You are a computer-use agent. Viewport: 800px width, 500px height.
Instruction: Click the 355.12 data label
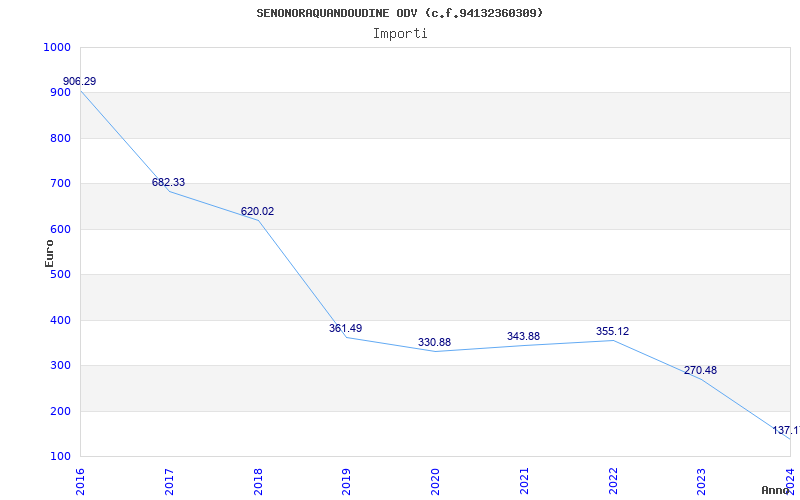(612, 332)
